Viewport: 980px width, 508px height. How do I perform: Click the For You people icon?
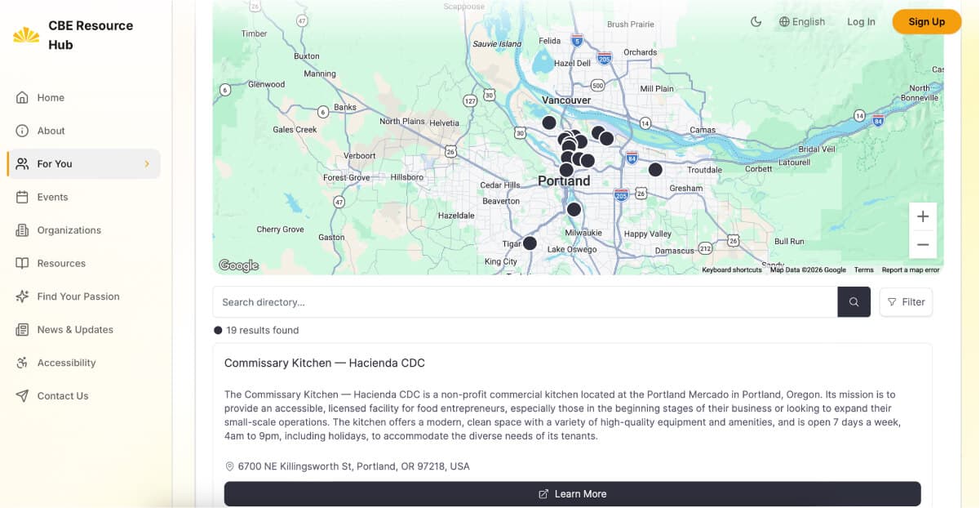coord(22,163)
